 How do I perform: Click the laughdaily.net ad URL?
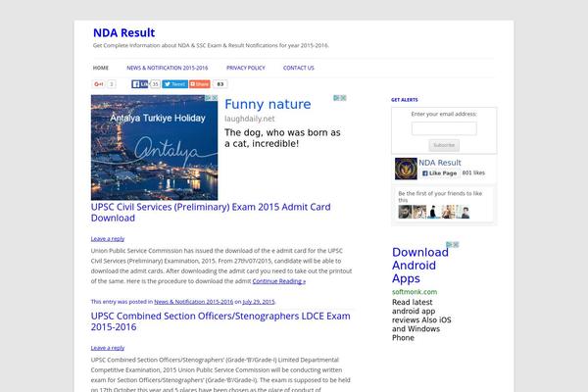coord(249,119)
